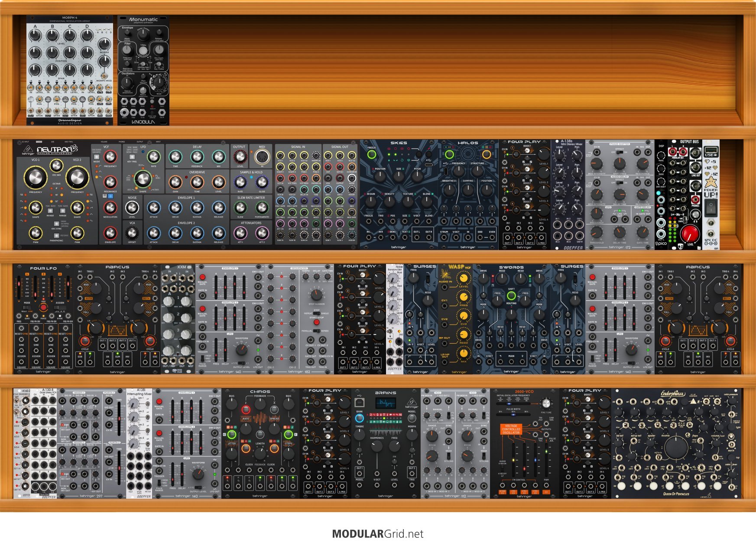Toggle the Neutron PARAPHONIC button

pos(56,235)
